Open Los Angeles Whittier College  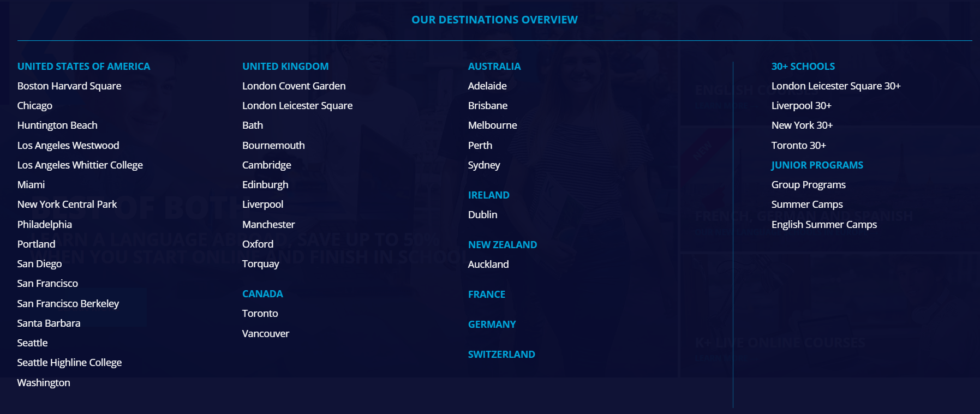(80, 165)
